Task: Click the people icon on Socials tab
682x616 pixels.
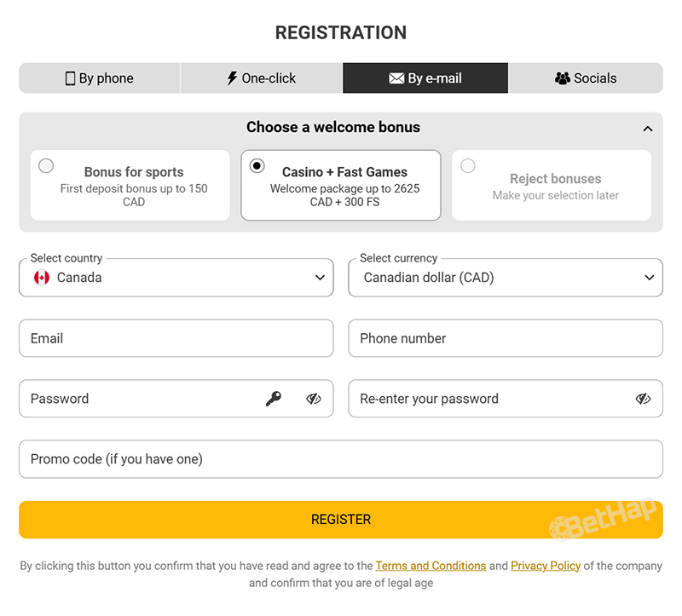Action: (563, 78)
